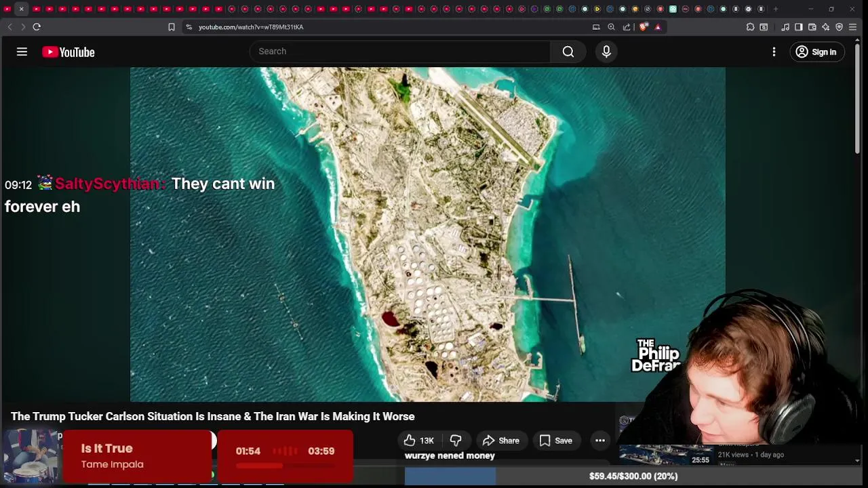The width and height of the screenshot is (868, 488).
Task: Click the $59.45/$300.00 goal bar
Action: coord(633,476)
